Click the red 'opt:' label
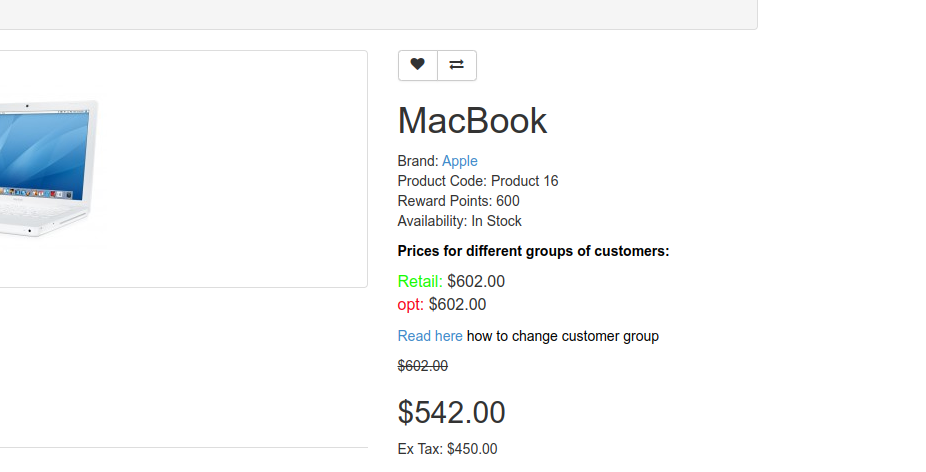The height and width of the screenshot is (472, 926). point(410,304)
